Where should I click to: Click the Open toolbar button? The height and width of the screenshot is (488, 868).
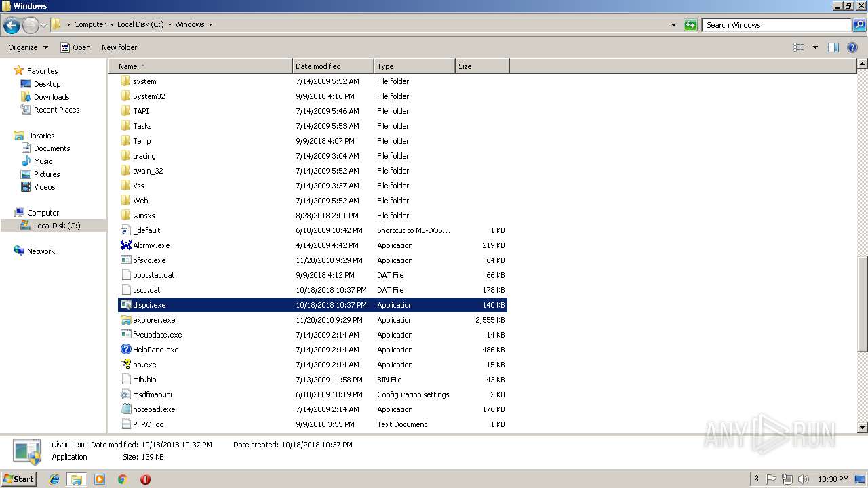click(75, 47)
